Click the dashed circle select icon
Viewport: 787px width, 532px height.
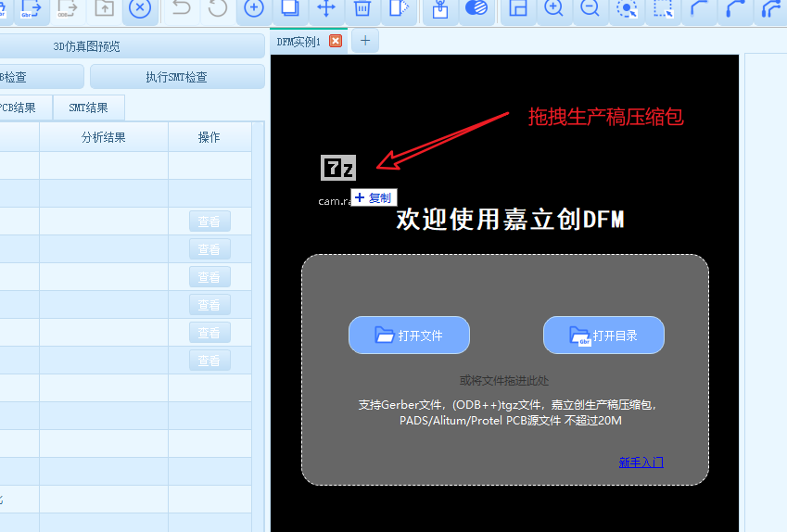point(627,8)
